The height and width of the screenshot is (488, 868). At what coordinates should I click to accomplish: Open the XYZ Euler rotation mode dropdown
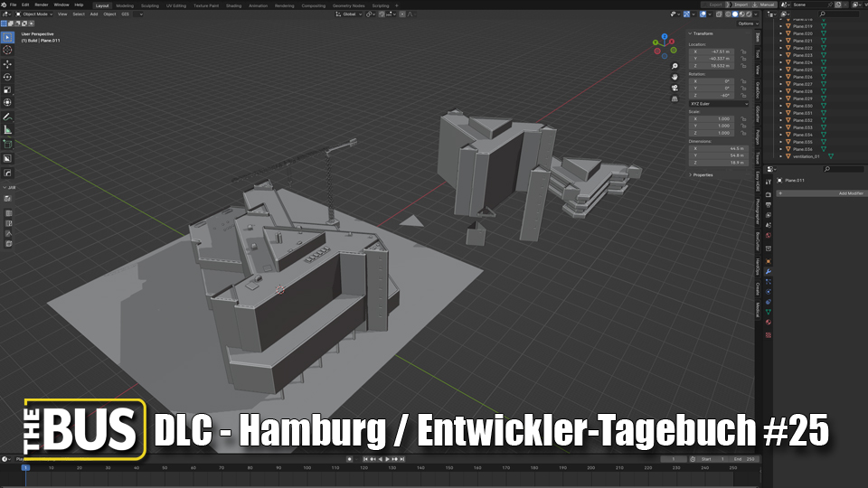[719, 104]
